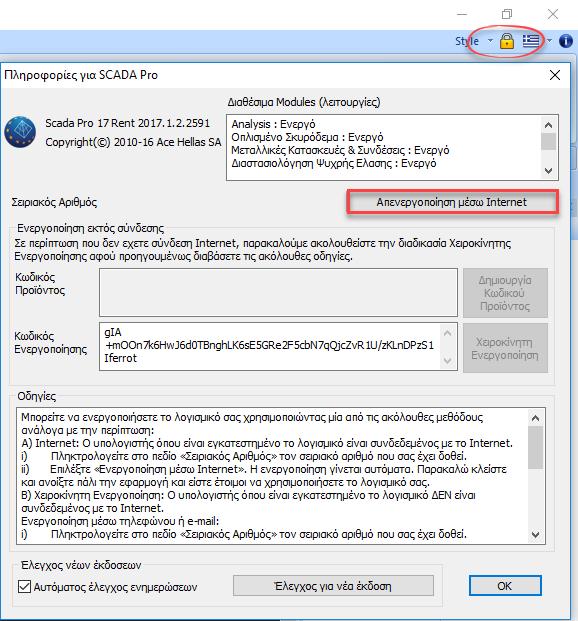This screenshot has width=578, height=621.
Task: Click Δημιουργία Κωδικού Προϊόντος button
Action: coord(505,293)
